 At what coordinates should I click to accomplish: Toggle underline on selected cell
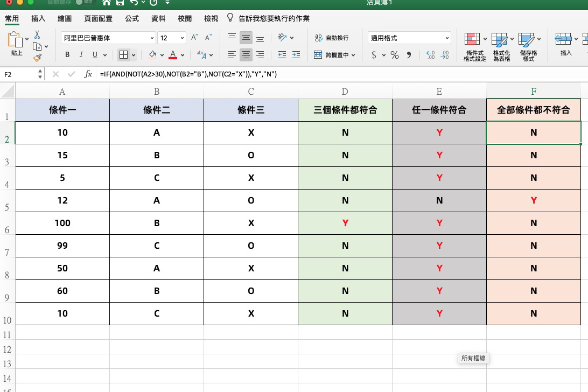[x=95, y=55]
